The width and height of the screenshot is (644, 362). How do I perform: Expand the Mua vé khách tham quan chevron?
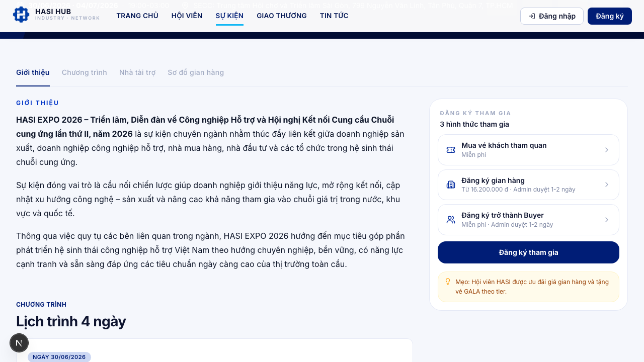[x=607, y=150]
